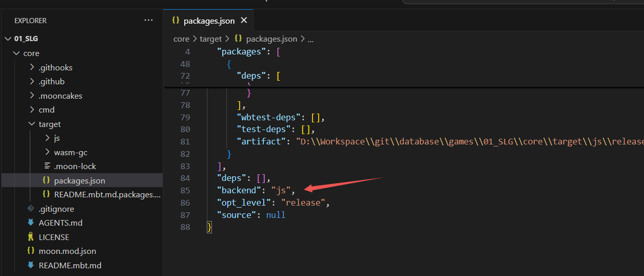This screenshot has width=644, height=276.
Task: Click the 'target' breadcrumb segment
Action: [210, 39]
